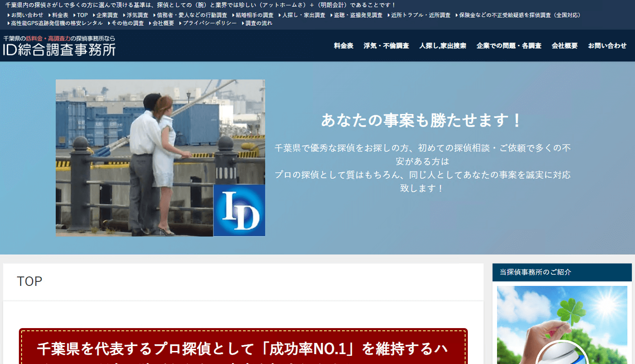Image resolution: width=635 pixels, height=364 pixels.
Task: Open 保険金などの不正受給疑惑を探偵調査 link
Action: pyautogui.click(x=520, y=15)
